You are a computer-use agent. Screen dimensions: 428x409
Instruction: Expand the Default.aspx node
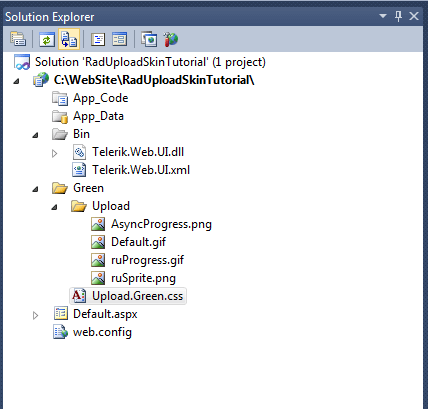pyautogui.click(x=35, y=315)
